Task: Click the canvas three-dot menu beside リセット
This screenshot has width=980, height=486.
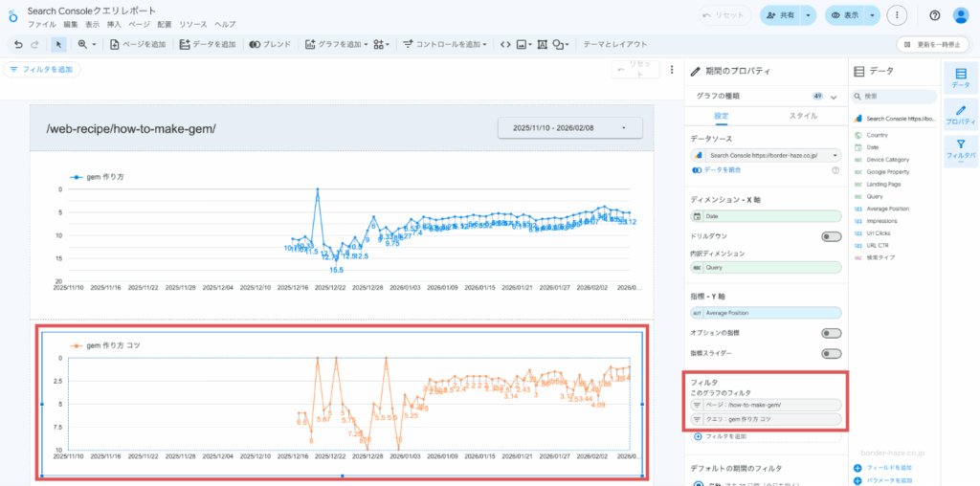Action: 672,69
